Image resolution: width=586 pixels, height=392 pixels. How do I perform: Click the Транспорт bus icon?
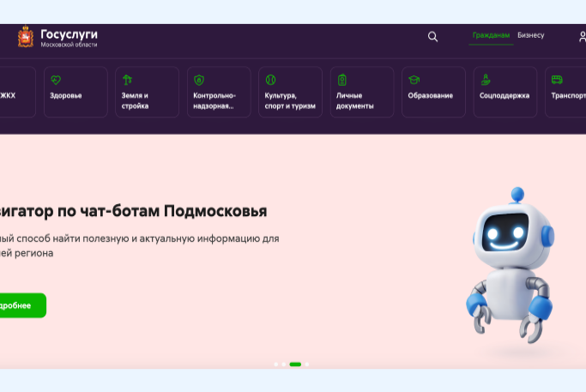point(557,80)
